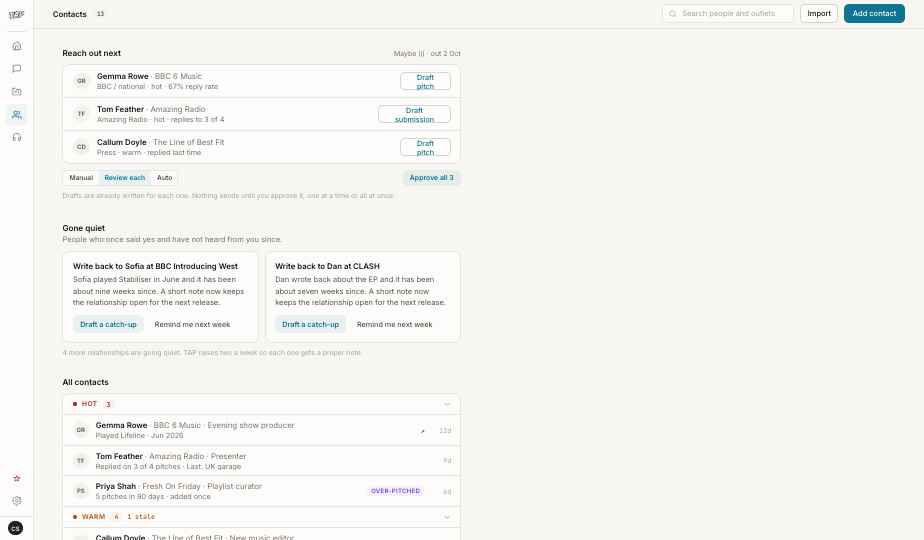The image size is (924, 540).
Task: Open the headphones icon in sidebar
Action: point(16,137)
